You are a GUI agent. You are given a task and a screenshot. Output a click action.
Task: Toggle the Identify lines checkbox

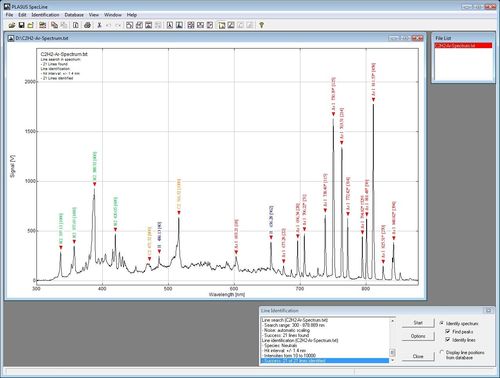pyautogui.click(x=448, y=339)
